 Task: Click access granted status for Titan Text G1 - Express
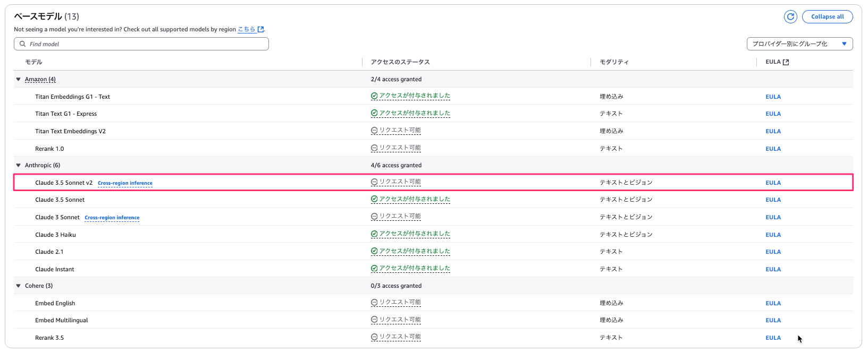coord(410,113)
